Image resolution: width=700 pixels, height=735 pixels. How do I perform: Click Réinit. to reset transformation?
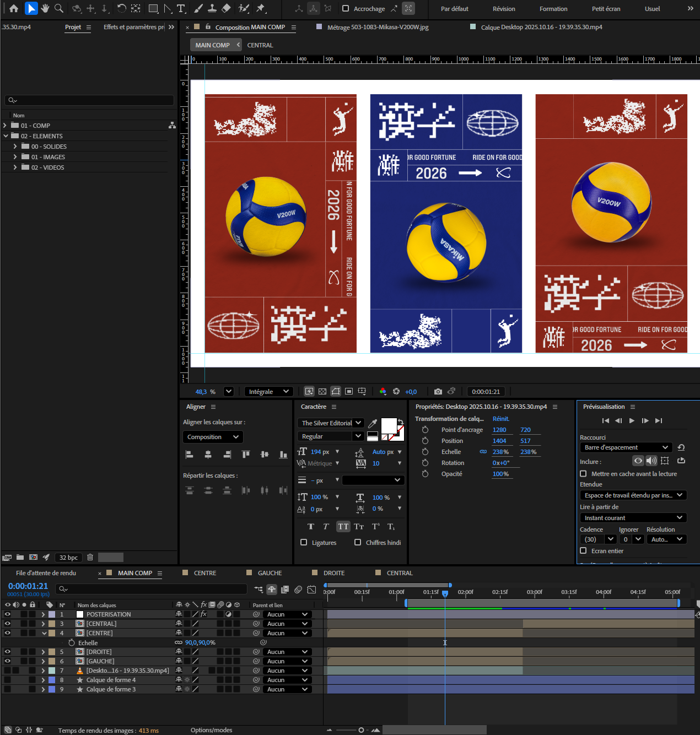pyautogui.click(x=501, y=419)
